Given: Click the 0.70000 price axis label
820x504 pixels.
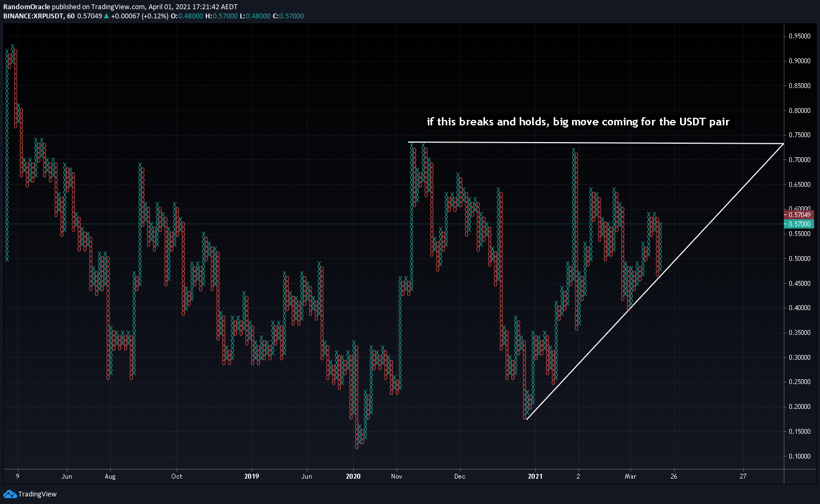Looking at the screenshot, I should 799,160.
